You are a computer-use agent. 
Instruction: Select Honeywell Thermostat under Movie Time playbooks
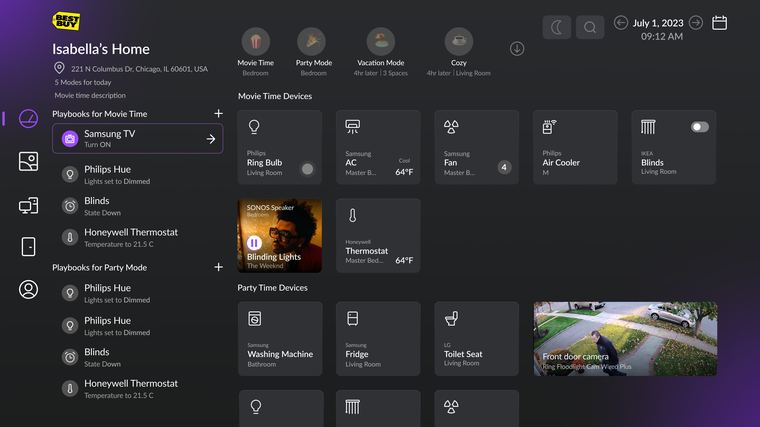[138, 237]
